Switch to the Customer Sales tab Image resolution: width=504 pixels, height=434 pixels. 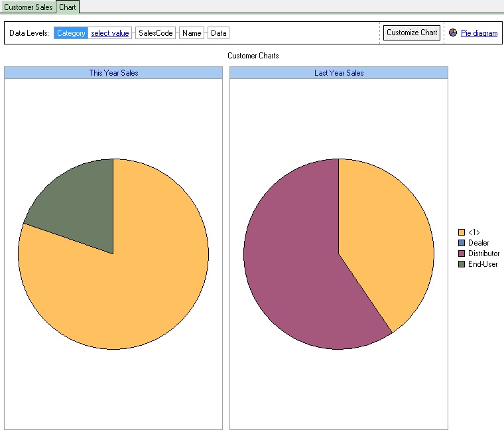pos(28,7)
